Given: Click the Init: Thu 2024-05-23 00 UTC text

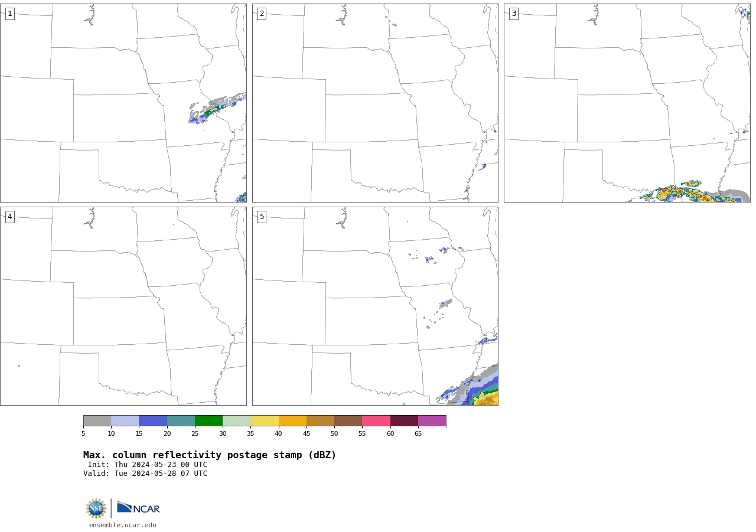Looking at the screenshot, I should click(148, 465).
